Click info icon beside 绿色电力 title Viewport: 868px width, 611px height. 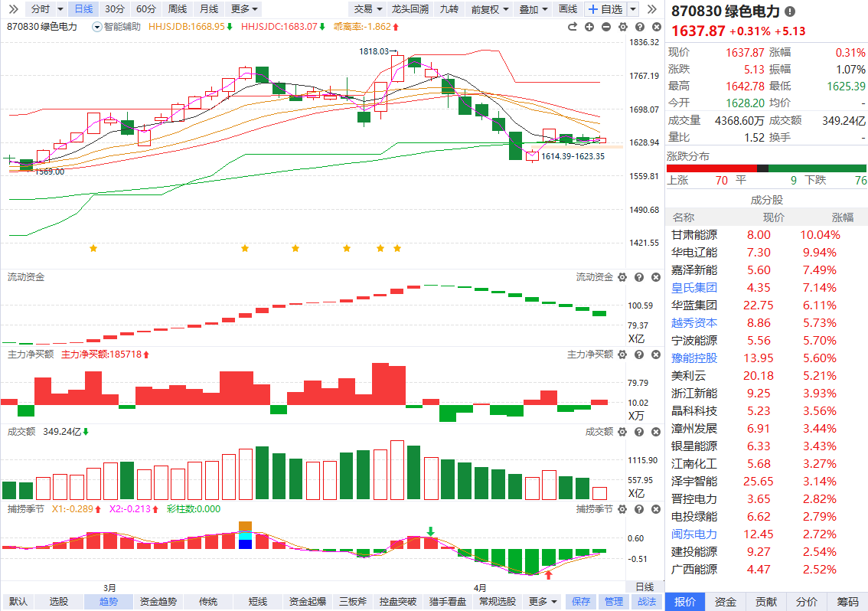(x=790, y=12)
